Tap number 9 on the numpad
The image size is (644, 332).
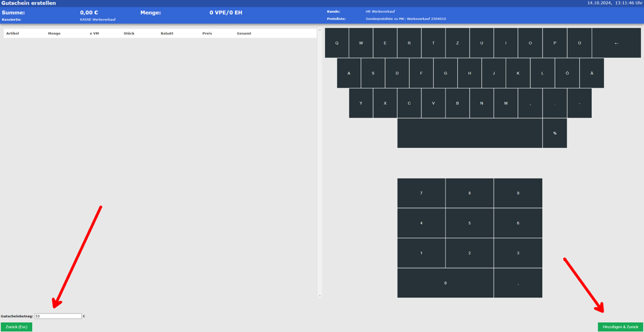(x=518, y=193)
